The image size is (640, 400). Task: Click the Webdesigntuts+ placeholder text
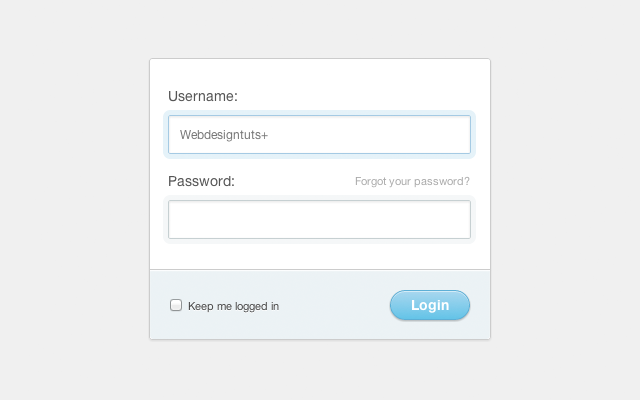(x=224, y=135)
